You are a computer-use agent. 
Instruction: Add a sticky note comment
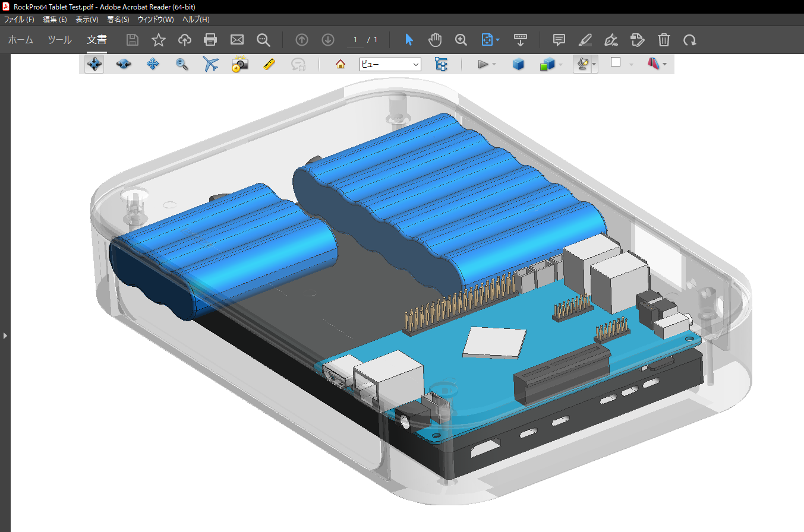(x=559, y=40)
